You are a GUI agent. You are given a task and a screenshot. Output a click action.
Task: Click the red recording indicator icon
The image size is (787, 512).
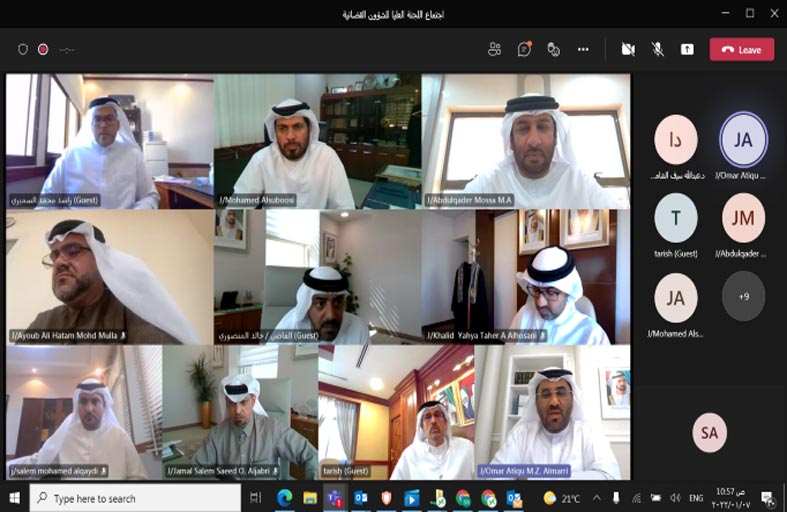pos(43,49)
